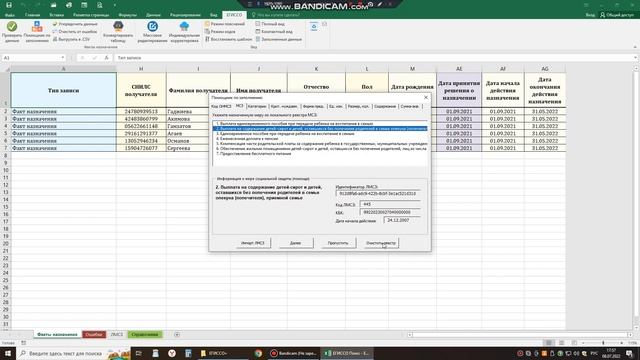640x360 pixels.
Task: Click the Импорт ЛМСЗ button
Action: tap(253, 243)
